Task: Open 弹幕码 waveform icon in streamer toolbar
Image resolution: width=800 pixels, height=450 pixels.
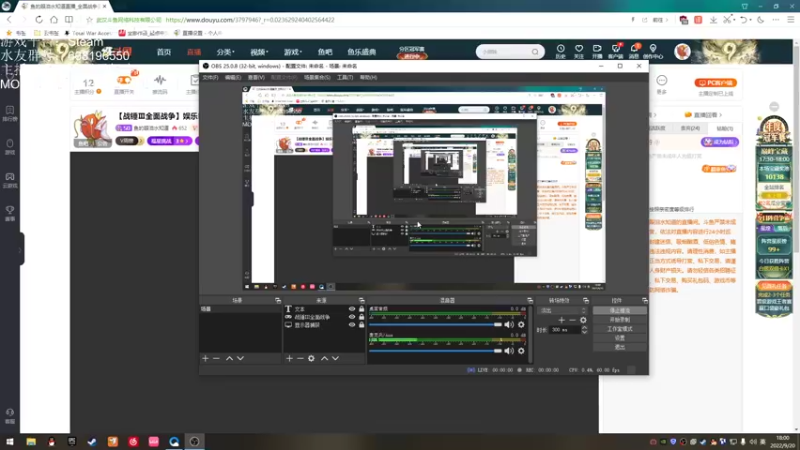Action: pos(160,84)
